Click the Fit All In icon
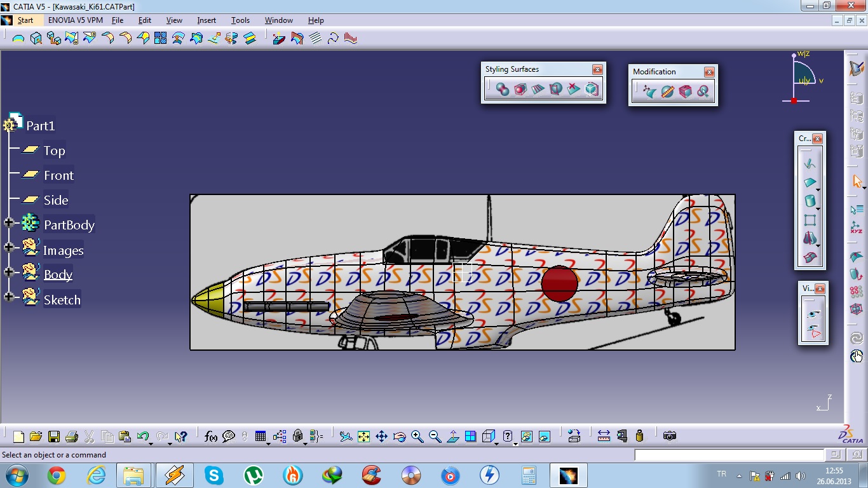The height and width of the screenshot is (488, 868). 363,437
